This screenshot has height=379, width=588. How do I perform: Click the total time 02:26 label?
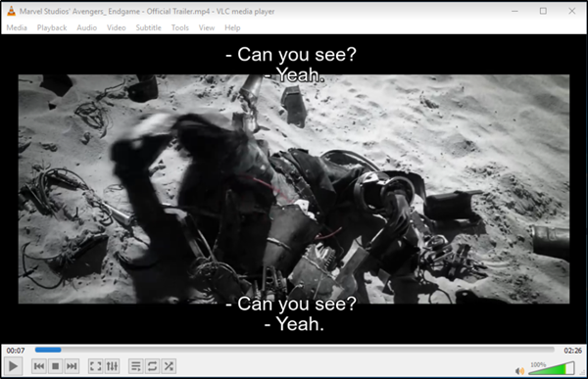pyautogui.click(x=572, y=351)
